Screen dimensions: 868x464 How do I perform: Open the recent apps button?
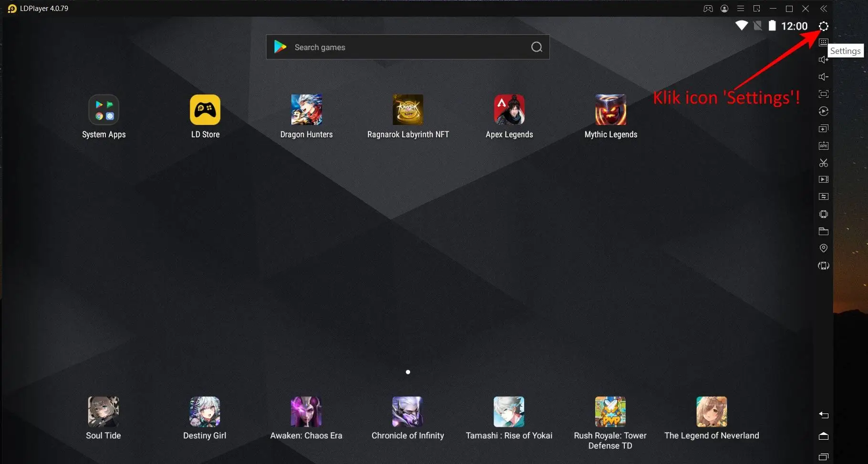tap(824, 457)
